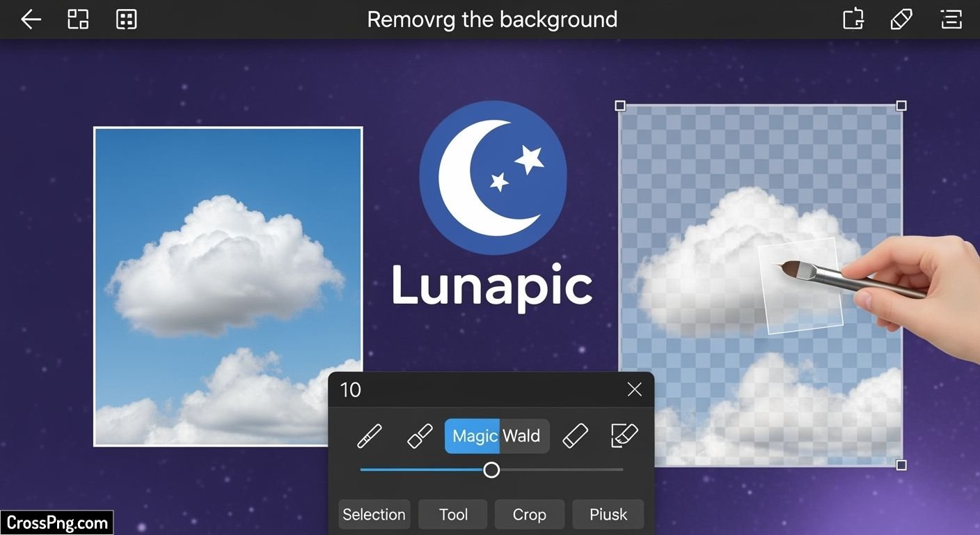Open the Tool tab

tap(453, 514)
